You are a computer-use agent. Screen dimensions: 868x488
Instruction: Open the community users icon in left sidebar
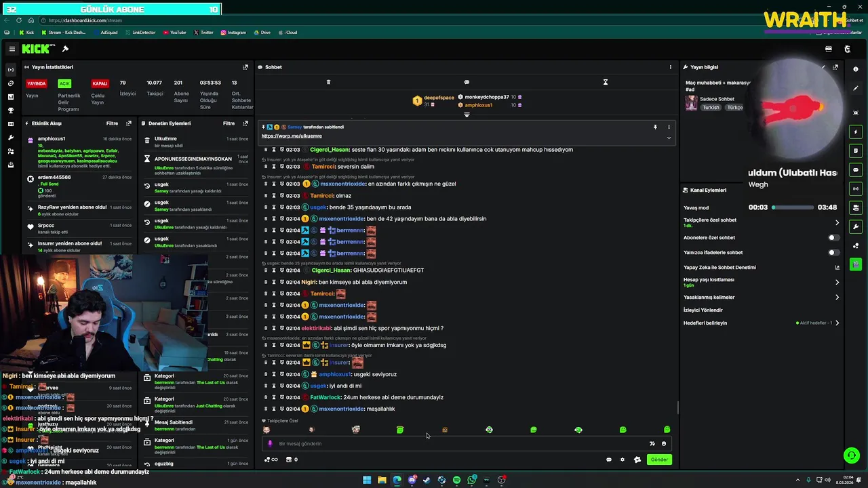pos(10,151)
